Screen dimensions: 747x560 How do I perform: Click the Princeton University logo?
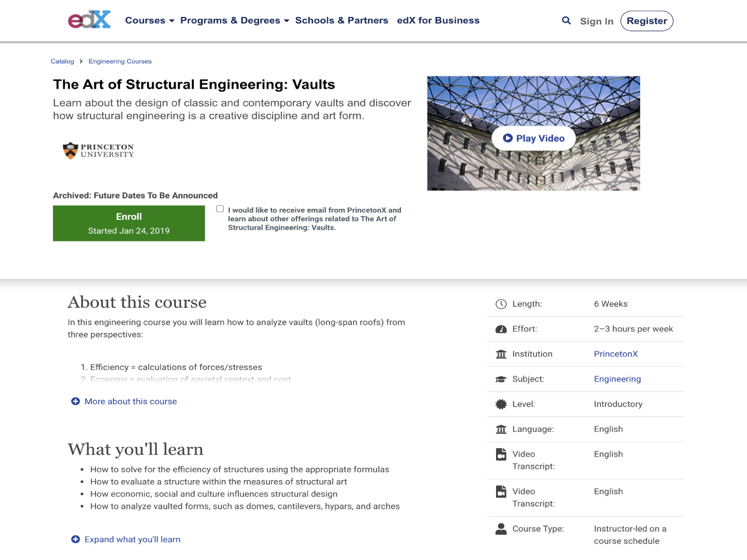click(x=99, y=150)
